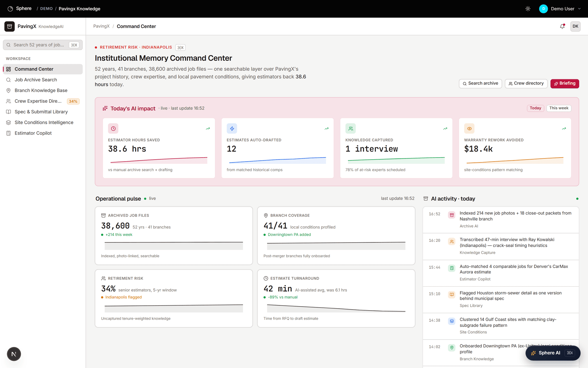
Task: Click Pavingx Knowledge in the top bar
Action: 80,9
